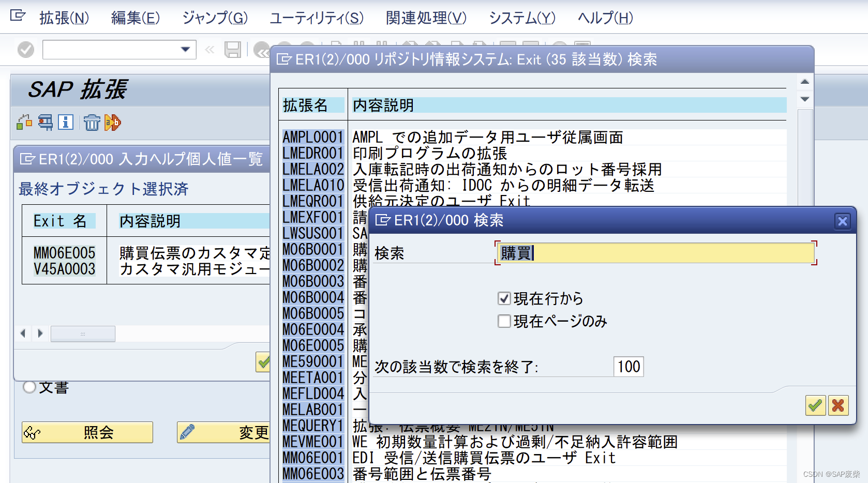Viewport: 868px width, 483px height.
Task: Select enhancement MEQUERY1 in results
Action: click(x=313, y=426)
